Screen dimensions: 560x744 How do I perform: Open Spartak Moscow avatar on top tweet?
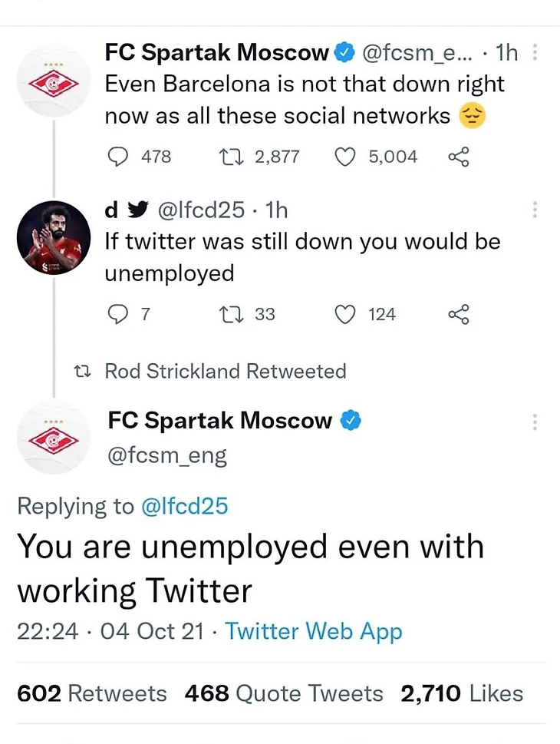54,81
